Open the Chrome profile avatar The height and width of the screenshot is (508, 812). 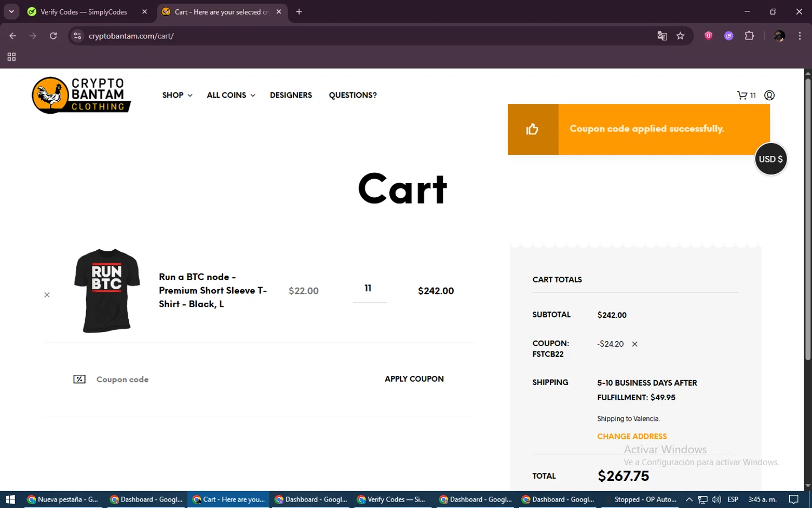click(x=780, y=36)
